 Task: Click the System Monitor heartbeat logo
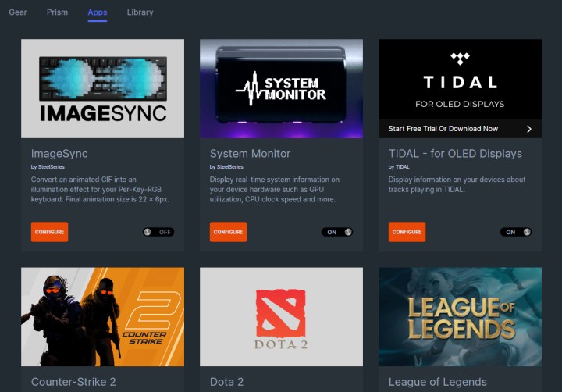click(x=281, y=89)
